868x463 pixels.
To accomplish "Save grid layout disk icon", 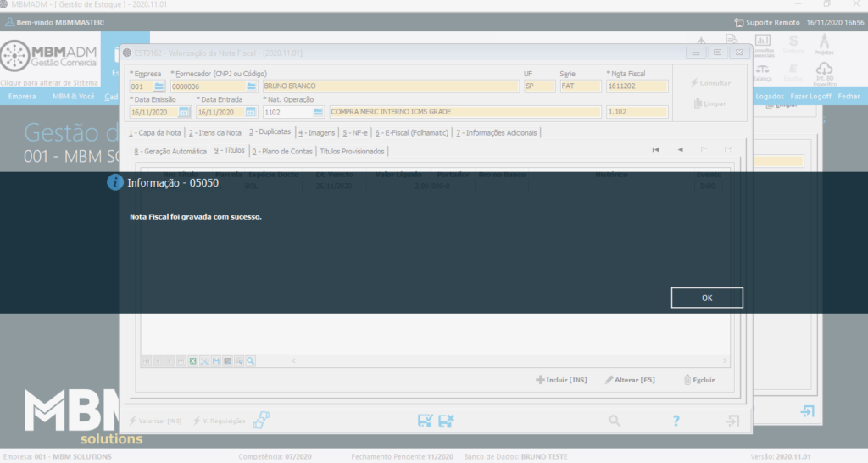I will click(x=216, y=361).
